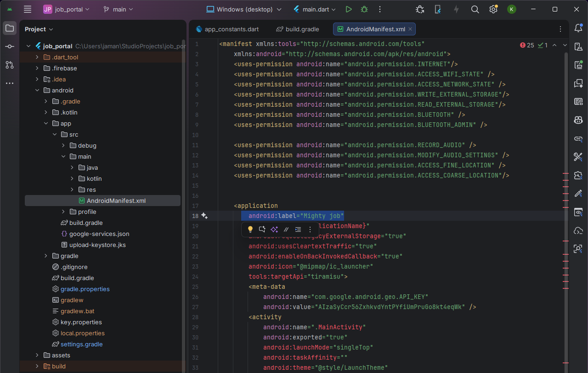Open the main hamburger menu
The width and height of the screenshot is (588, 373).
pos(28,9)
